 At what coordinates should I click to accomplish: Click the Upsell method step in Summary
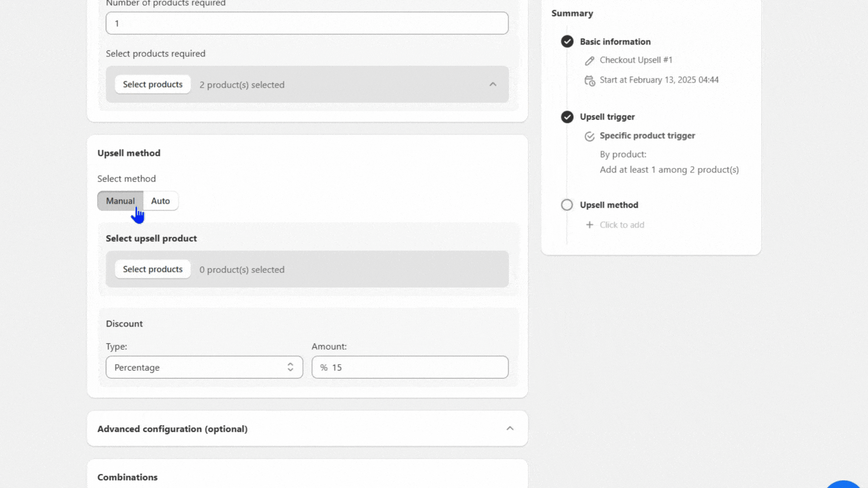click(609, 205)
